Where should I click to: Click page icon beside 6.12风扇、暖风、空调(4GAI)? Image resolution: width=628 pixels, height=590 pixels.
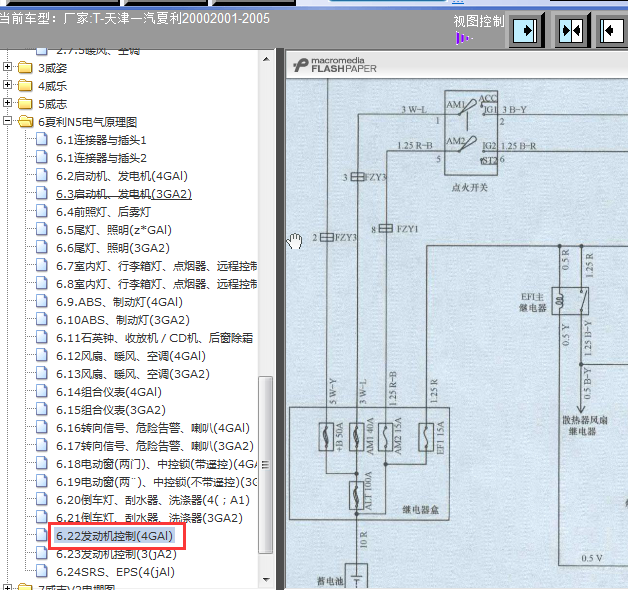(x=42, y=355)
